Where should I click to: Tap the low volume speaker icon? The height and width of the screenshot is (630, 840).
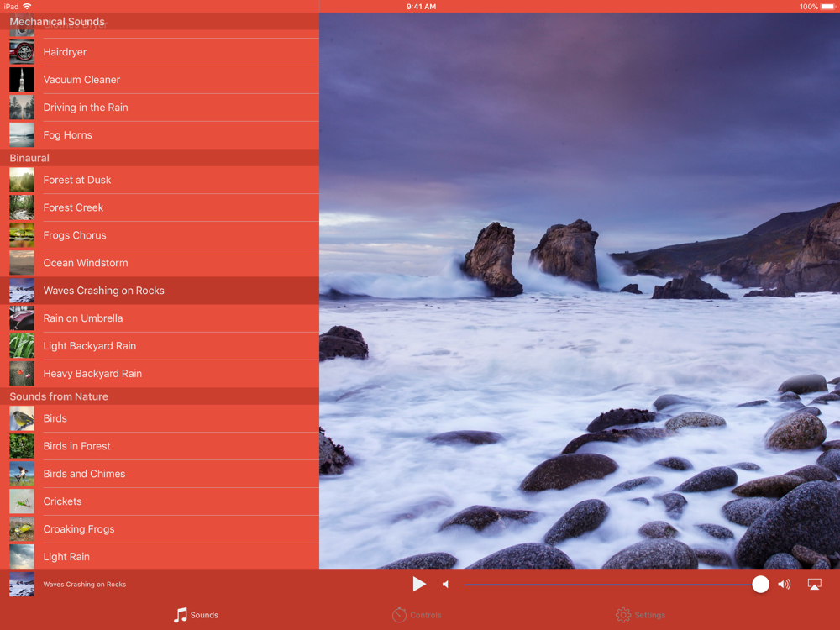pos(446,585)
